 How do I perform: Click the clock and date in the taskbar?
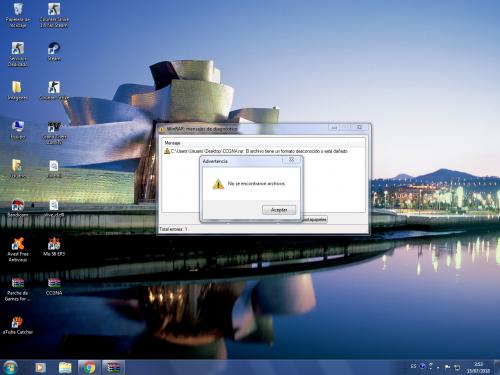click(478, 367)
